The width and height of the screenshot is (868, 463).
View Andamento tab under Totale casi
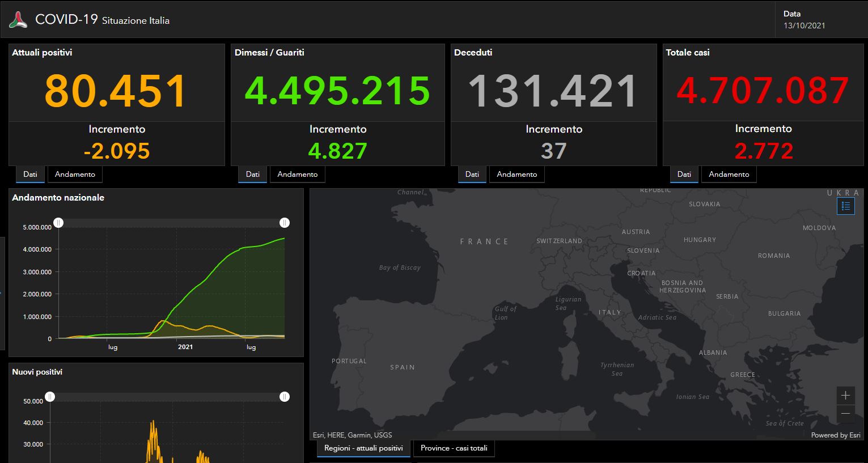coord(729,174)
